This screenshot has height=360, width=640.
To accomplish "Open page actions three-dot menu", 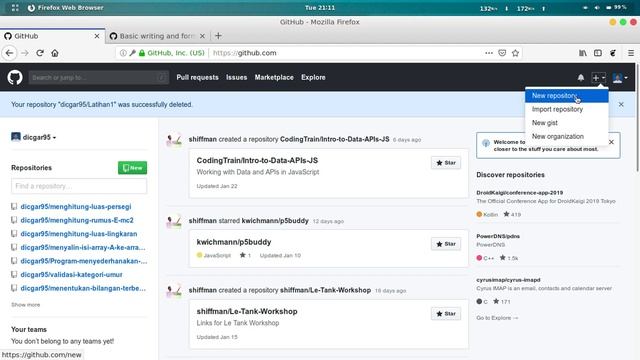I will point(489,53).
